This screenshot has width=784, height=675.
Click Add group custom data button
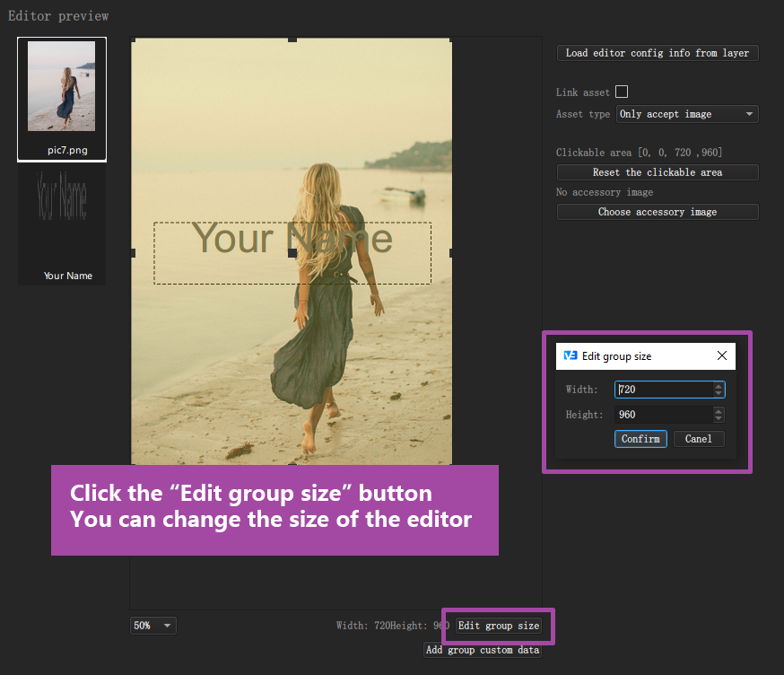pyautogui.click(x=483, y=650)
